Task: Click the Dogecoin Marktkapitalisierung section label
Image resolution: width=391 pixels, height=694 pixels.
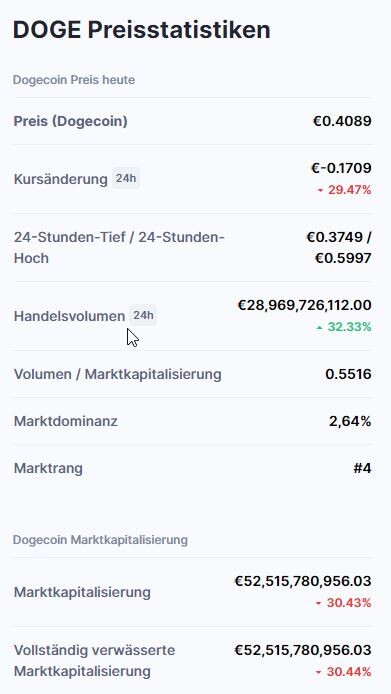Action: pyautogui.click(x=101, y=540)
